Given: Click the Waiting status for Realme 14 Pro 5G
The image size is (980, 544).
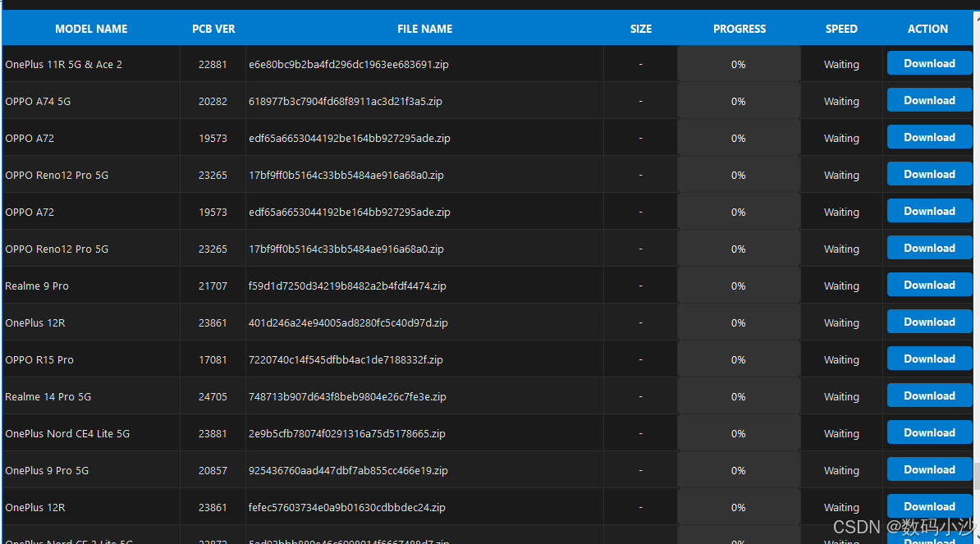Looking at the screenshot, I should (841, 396).
